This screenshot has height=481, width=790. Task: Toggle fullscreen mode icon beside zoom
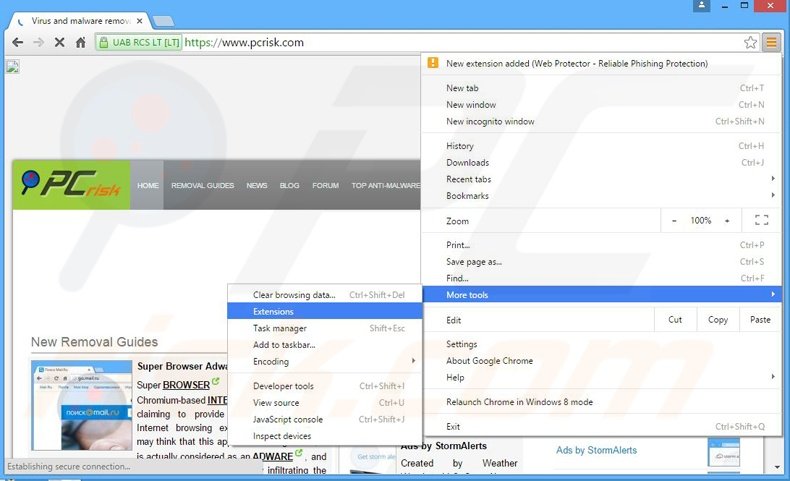click(x=761, y=220)
